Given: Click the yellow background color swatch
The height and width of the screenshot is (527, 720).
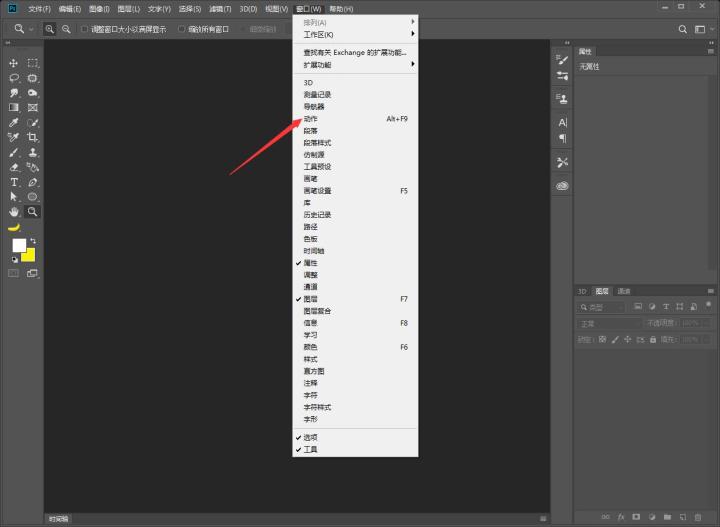Looking at the screenshot, I should (29, 256).
